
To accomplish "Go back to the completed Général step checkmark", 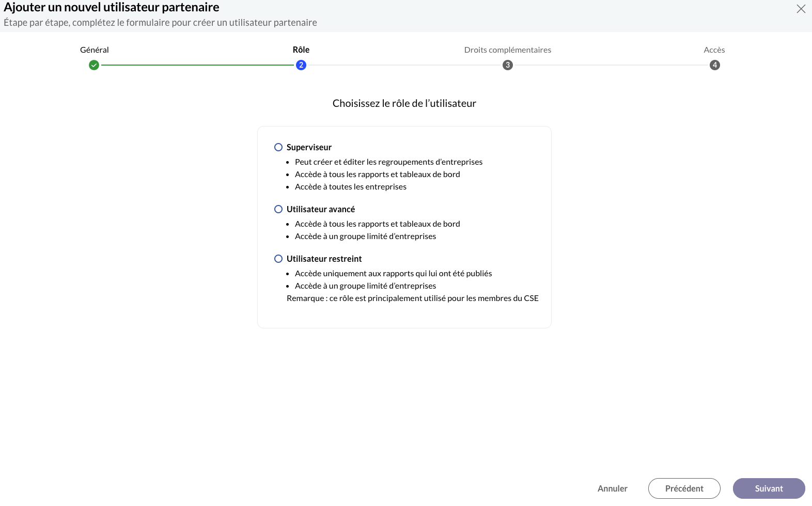I will coord(94,65).
